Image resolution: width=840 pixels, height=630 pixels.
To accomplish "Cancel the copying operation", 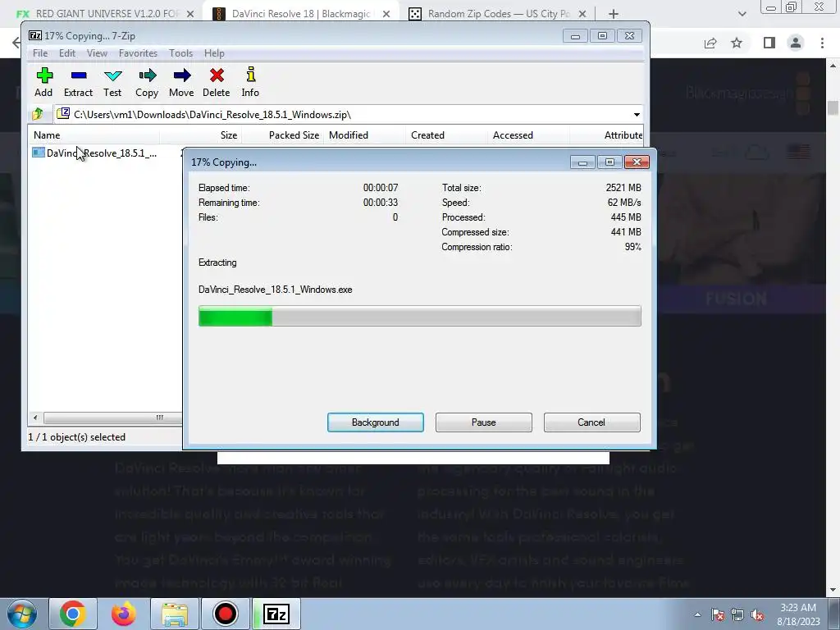I will [x=592, y=422].
